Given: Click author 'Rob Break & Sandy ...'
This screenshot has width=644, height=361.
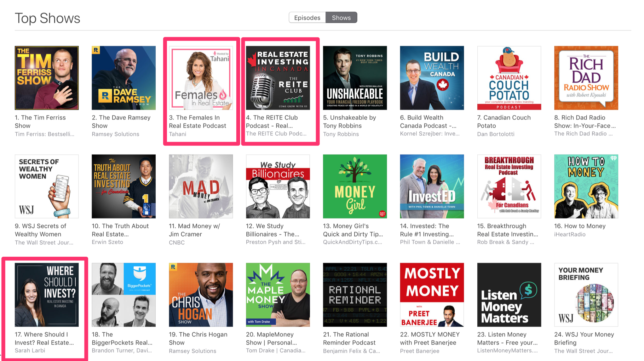Looking at the screenshot, I should point(506,242).
